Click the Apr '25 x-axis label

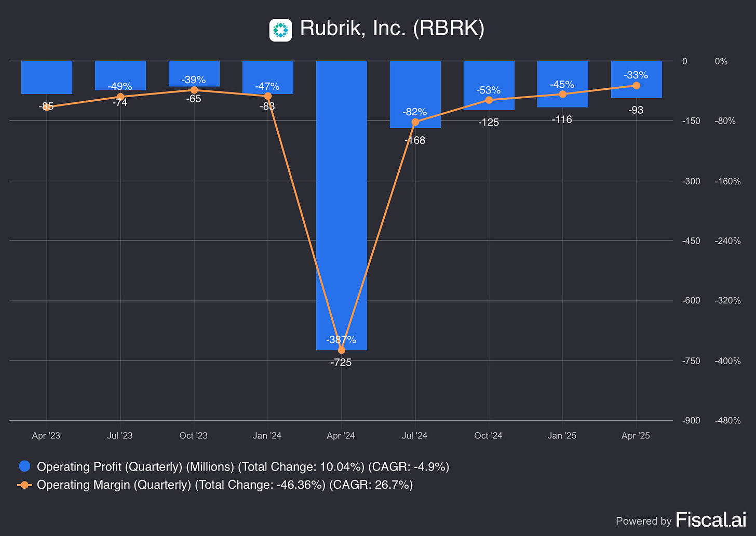click(636, 436)
